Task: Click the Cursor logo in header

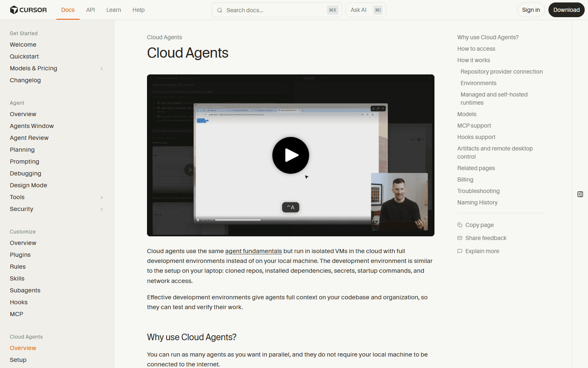Action: [28, 10]
